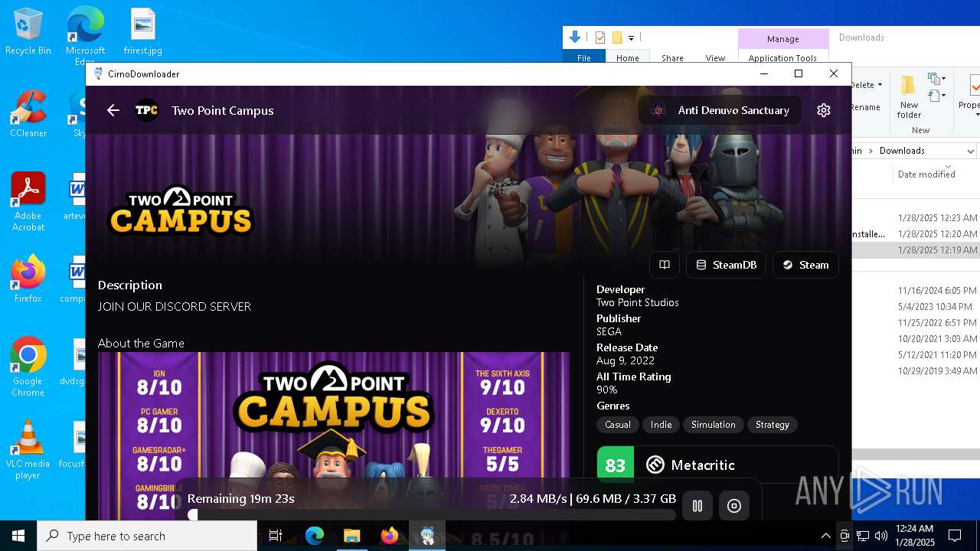Select the frirest.jpg desktop file
980x551 pixels.
tap(143, 32)
